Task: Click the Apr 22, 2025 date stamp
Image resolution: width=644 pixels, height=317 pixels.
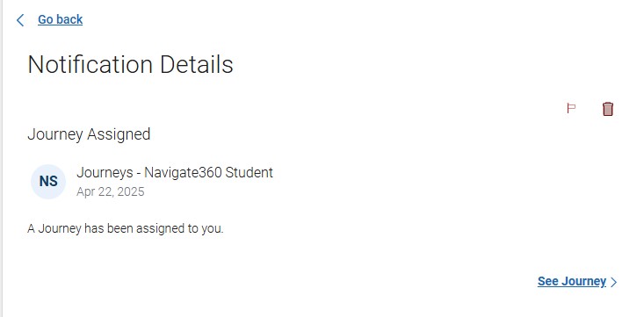Action: point(111,191)
